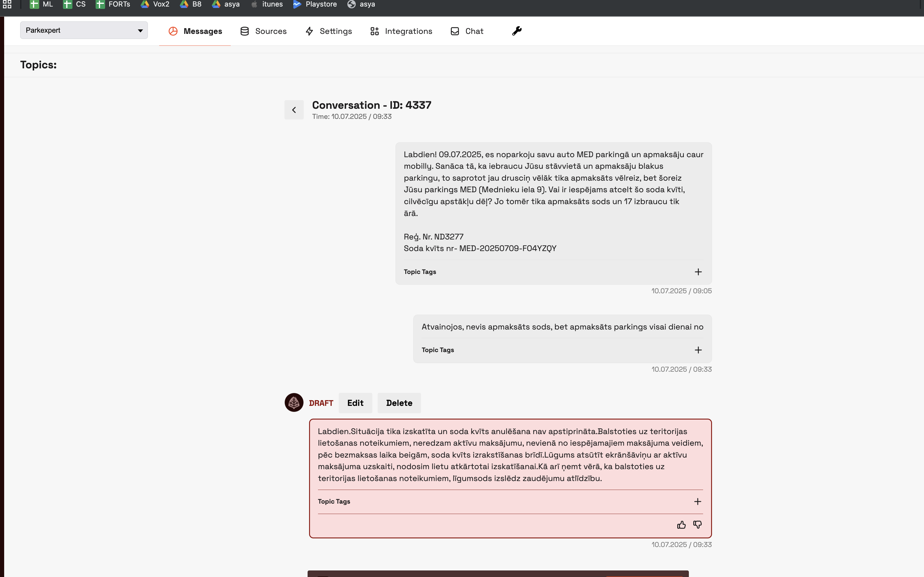Image resolution: width=924 pixels, height=577 pixels.
Task: Switch to the Chat tab
Action: (x=467, y=31)
